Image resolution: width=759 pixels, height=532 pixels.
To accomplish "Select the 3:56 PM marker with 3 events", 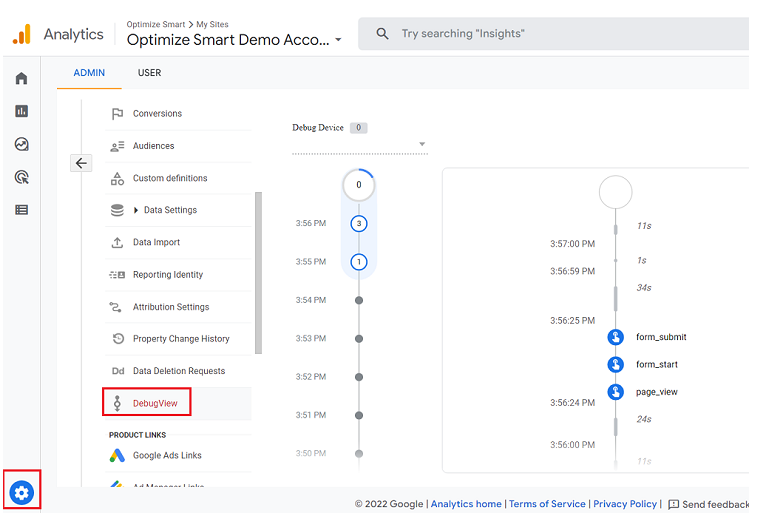I will point(359,224).
